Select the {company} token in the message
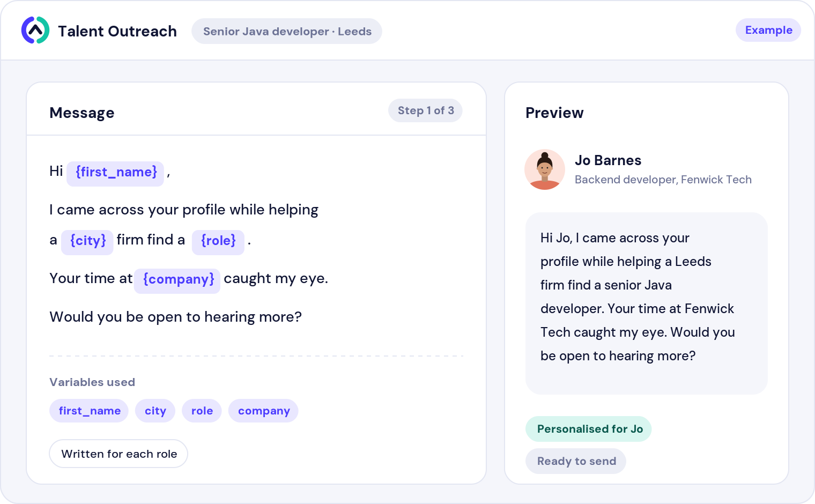815x504 pixels. click(x=177, y=280)
